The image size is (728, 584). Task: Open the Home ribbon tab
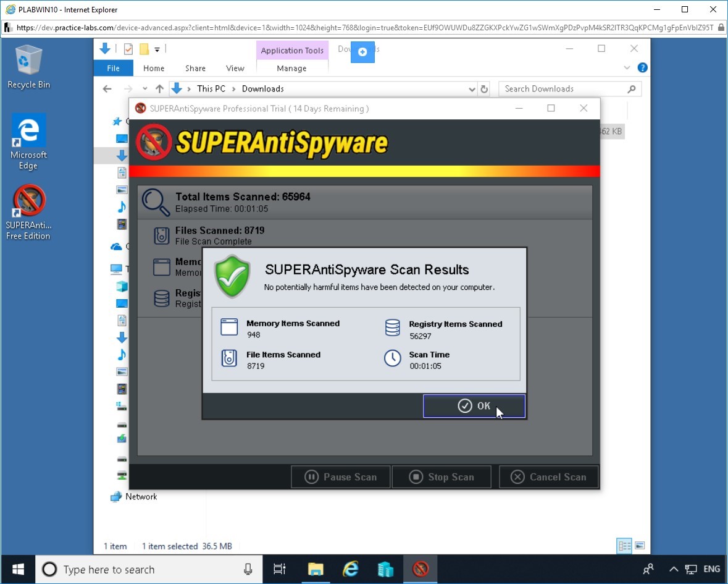pyautogui.click(x=154, y=69)
